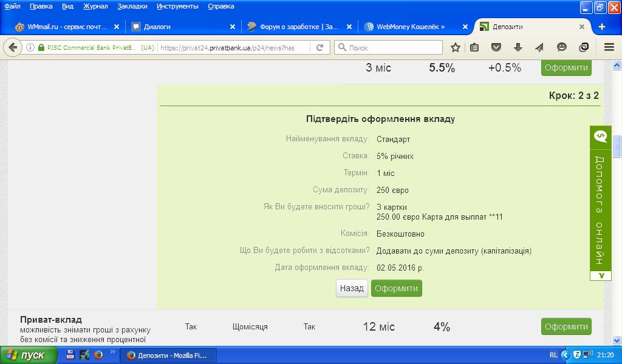Bookmark this page with the star icon
Screen dimensions: 622x364
(456, 47)
